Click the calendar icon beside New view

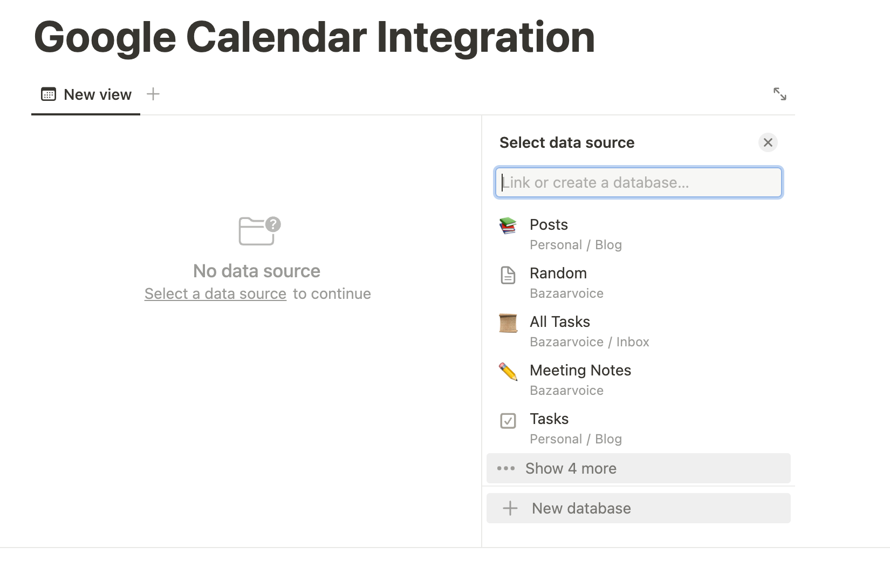pyautogui.click(x=49, y=94)
